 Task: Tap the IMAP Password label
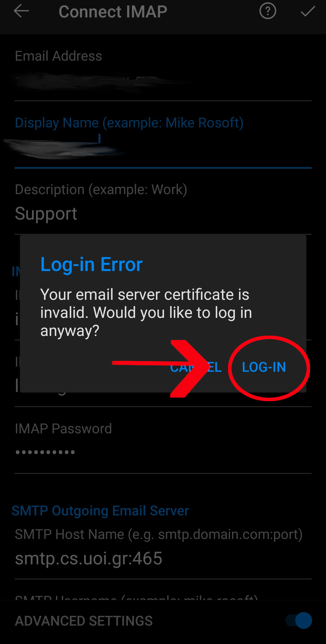(x=63, y=428)
